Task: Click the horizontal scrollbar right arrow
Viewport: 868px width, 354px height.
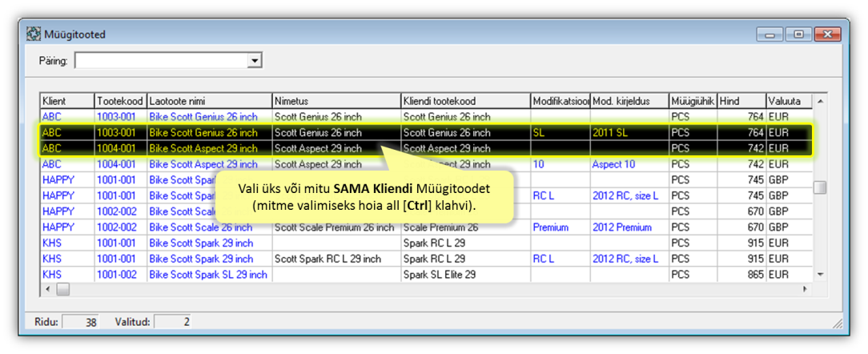Action: click(x=806, y=289)
